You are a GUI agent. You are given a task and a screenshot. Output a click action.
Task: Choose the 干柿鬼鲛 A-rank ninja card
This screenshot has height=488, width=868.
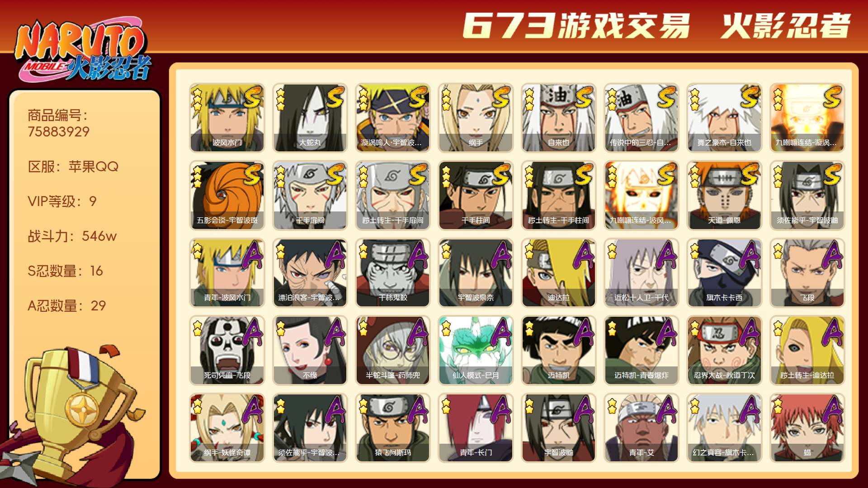[x=392, y=273]
